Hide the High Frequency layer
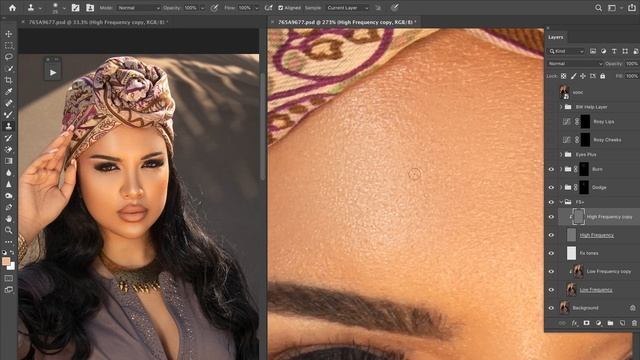The width and height of the screenshot is (640, 360). (x=551, y=235)
